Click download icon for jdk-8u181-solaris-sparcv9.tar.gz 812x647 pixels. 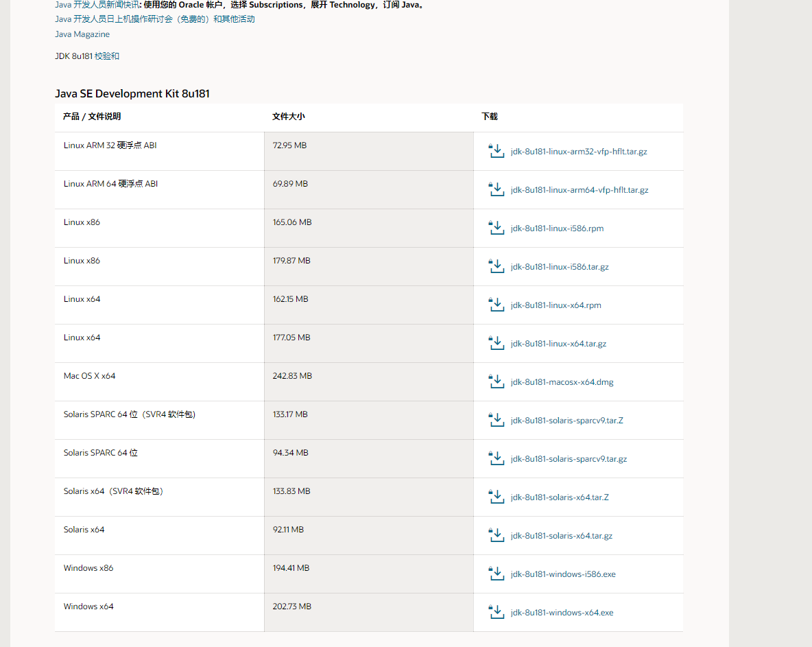496,458
